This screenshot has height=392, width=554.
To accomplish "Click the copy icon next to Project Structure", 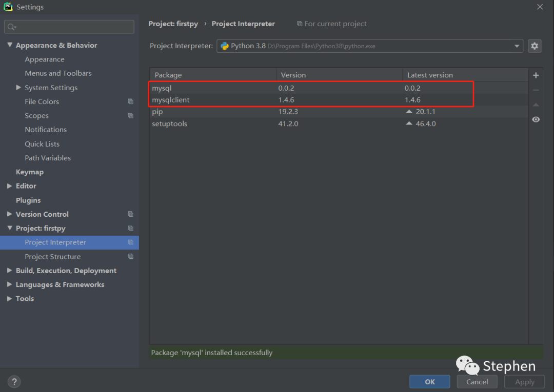I will (x=130, y=257).
